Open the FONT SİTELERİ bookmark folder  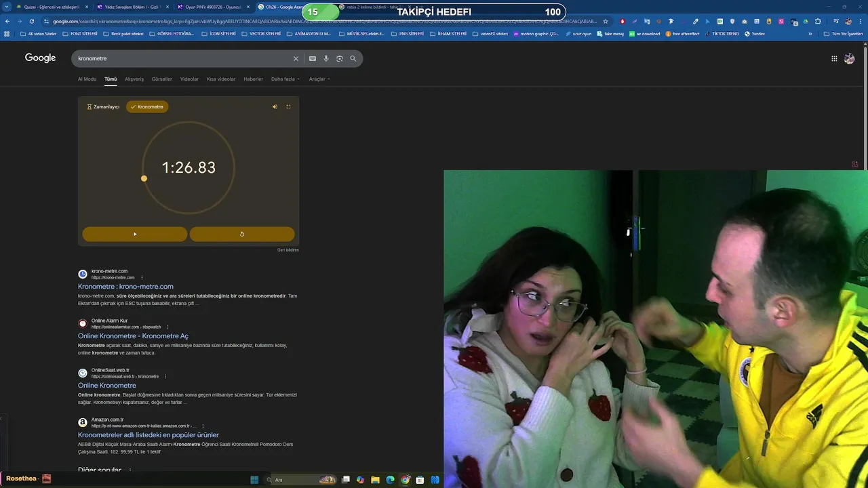coord(79,33)
